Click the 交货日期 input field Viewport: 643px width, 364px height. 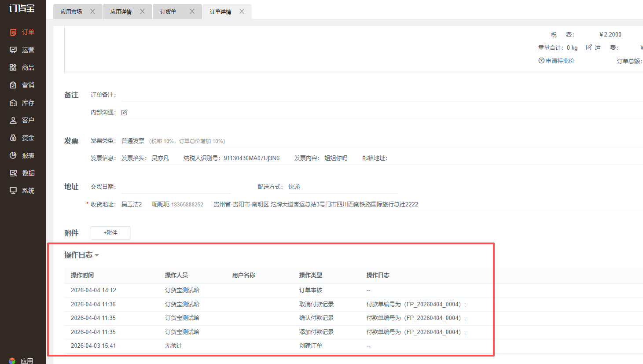176,187
